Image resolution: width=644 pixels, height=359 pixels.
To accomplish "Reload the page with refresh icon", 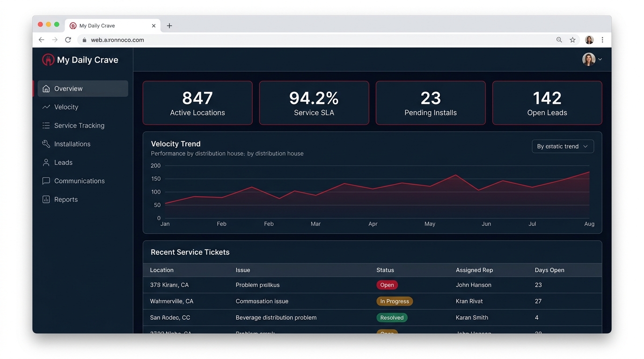I will click(x=68, y=40).
